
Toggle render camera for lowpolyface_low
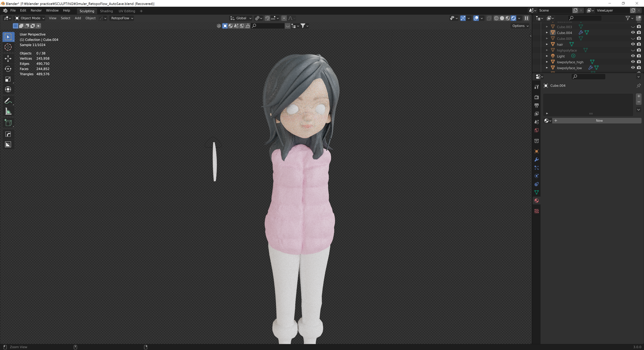click(639, 68)
